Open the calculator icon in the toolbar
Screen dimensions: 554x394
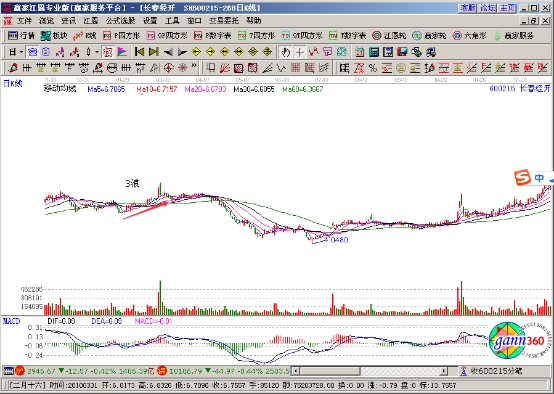pyautogui.click(x=374, y=52)
